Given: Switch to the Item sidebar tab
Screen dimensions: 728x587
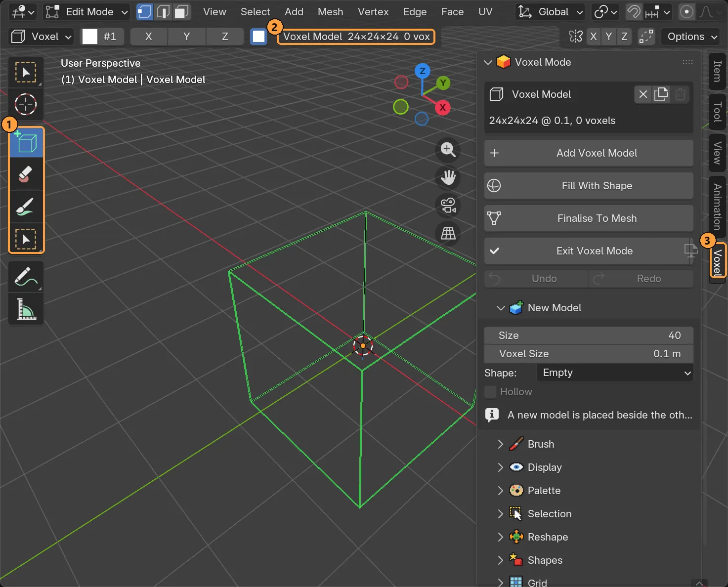Looking at the screenshot, I should click(717, 71).
